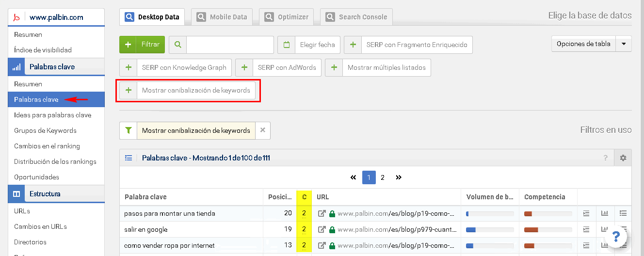Screen dimensions: 644x256
Task: Click keyword salir en google
Action: tap(145, 229)
